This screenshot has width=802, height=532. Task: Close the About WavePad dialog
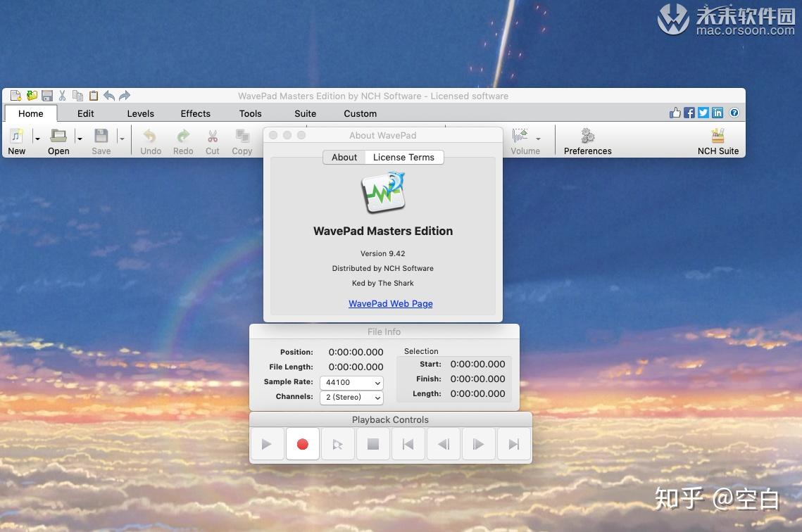tap(273, 135)
